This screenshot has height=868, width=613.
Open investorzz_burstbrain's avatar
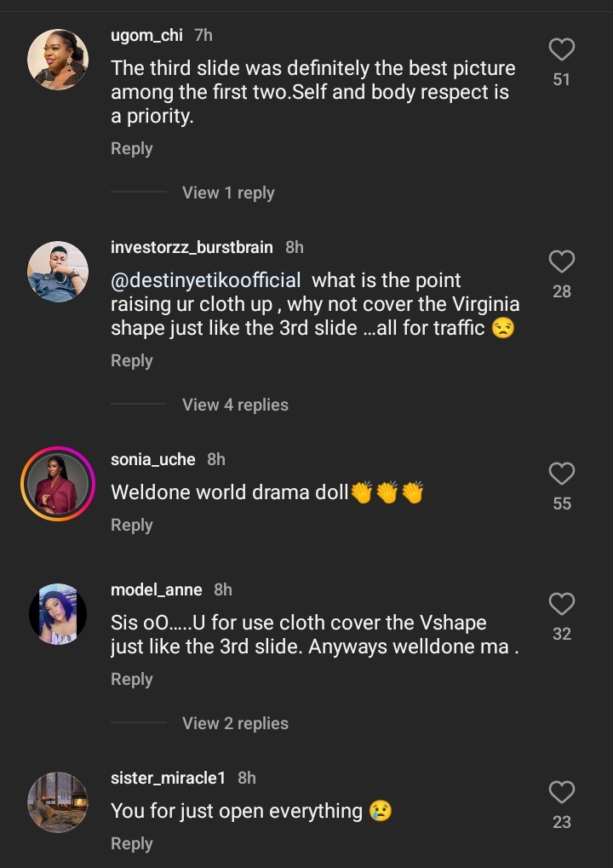coord(58,272)
